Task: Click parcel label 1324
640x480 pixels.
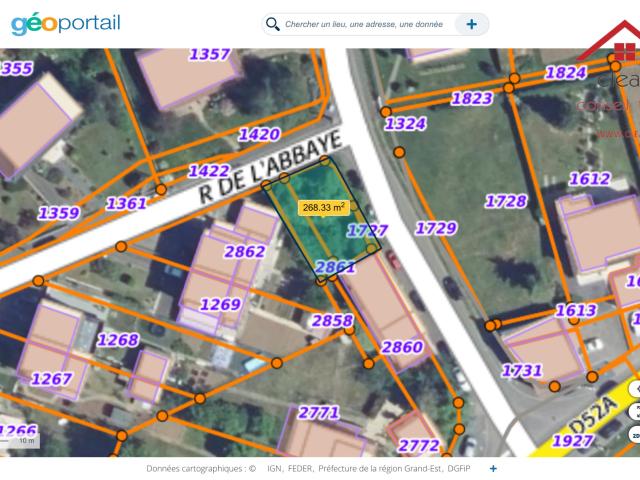Action: pyautogui.click(x=405, y=124)
